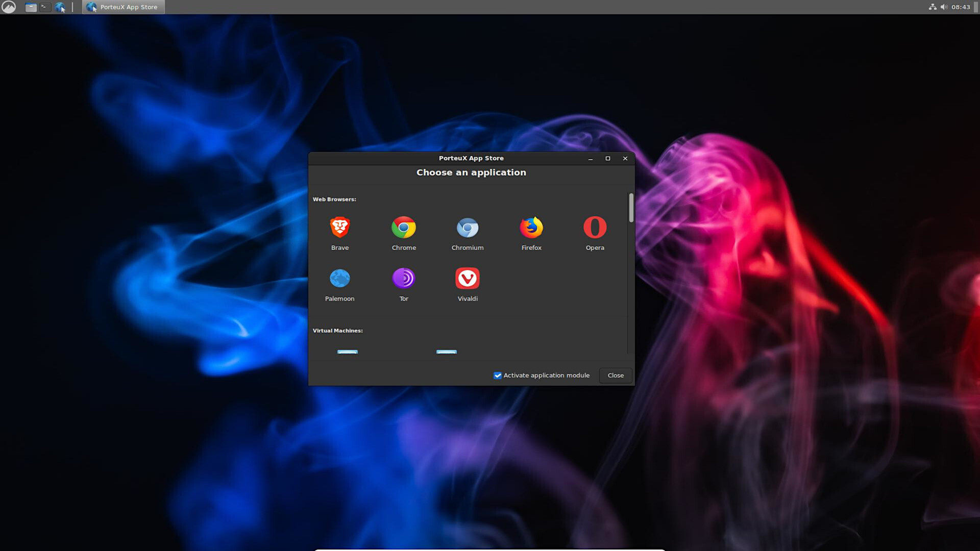This screenshot has width=980, height=551.
Task: Open the terminal from the taskbar
Action: (x=45, y=7)
